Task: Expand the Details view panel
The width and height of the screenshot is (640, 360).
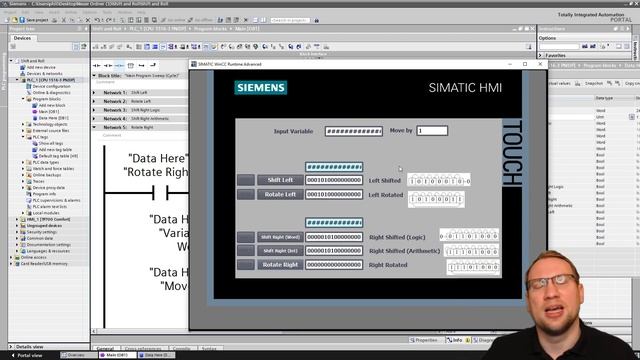Action: (11, 347)
